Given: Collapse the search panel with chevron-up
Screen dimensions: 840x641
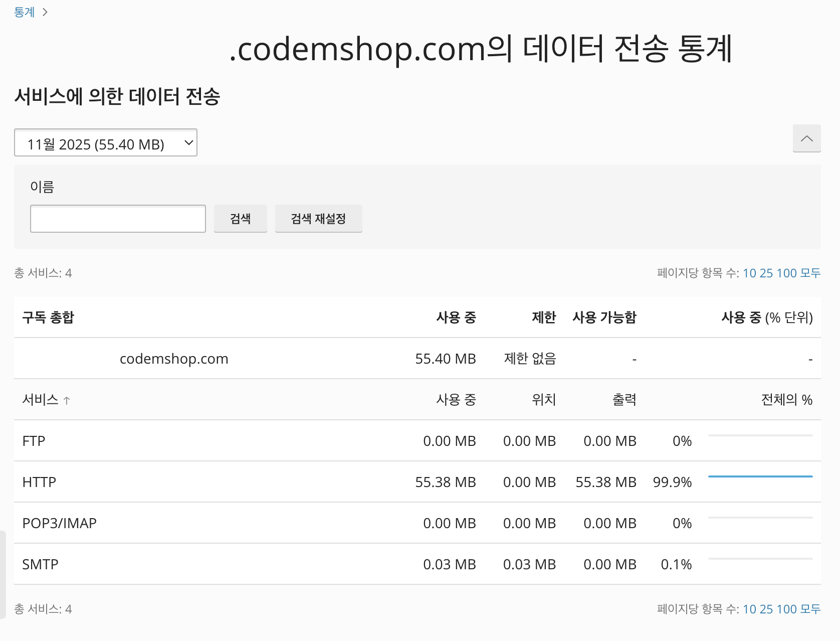Looking at the screenshot, I should pos(806,138).
